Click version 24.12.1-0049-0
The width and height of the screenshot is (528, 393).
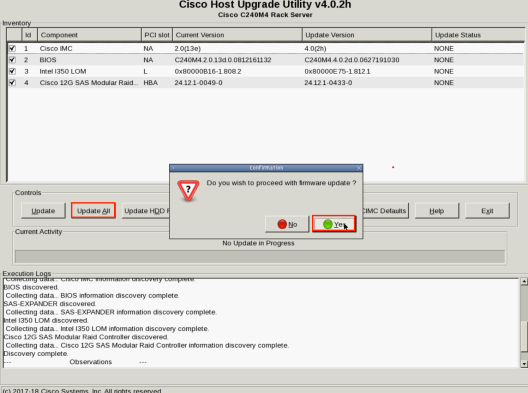(x=198, y=83)
